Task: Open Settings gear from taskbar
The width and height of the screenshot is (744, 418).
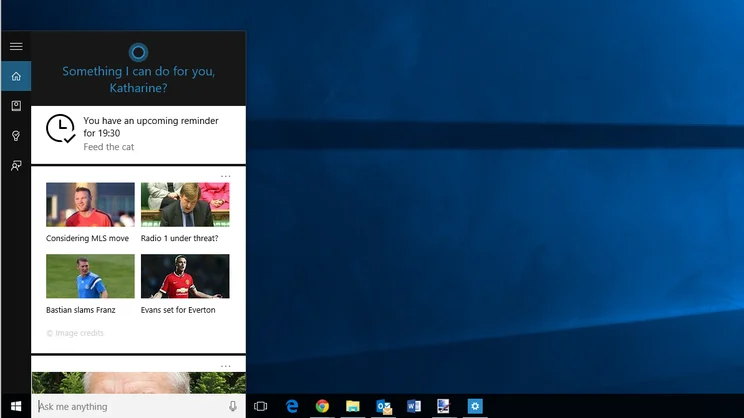Action: [x=475, y=406]
